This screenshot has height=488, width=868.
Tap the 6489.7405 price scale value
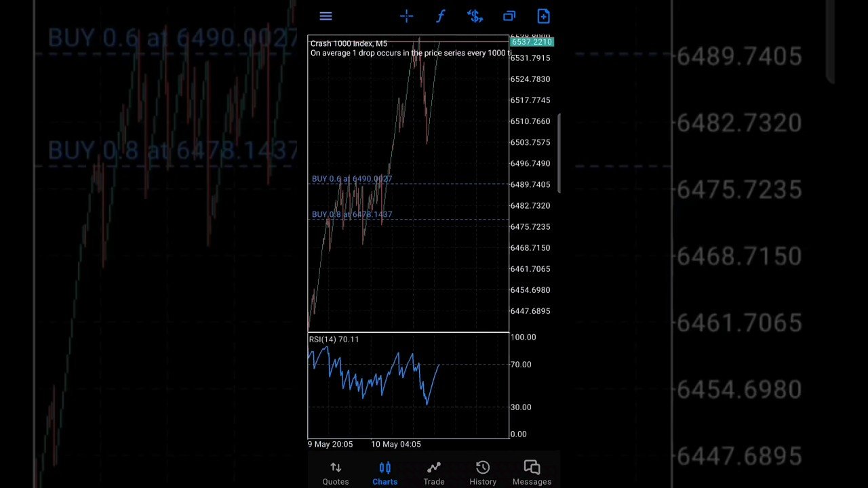[530, 184]
